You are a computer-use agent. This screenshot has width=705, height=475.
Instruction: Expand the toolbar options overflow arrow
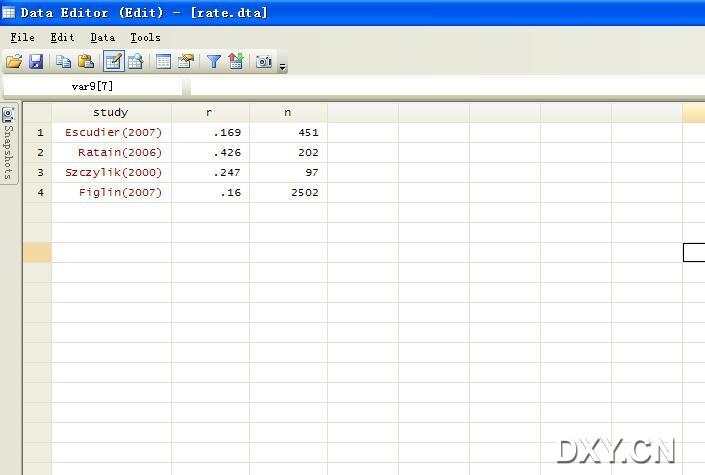(x=283, y=66)
